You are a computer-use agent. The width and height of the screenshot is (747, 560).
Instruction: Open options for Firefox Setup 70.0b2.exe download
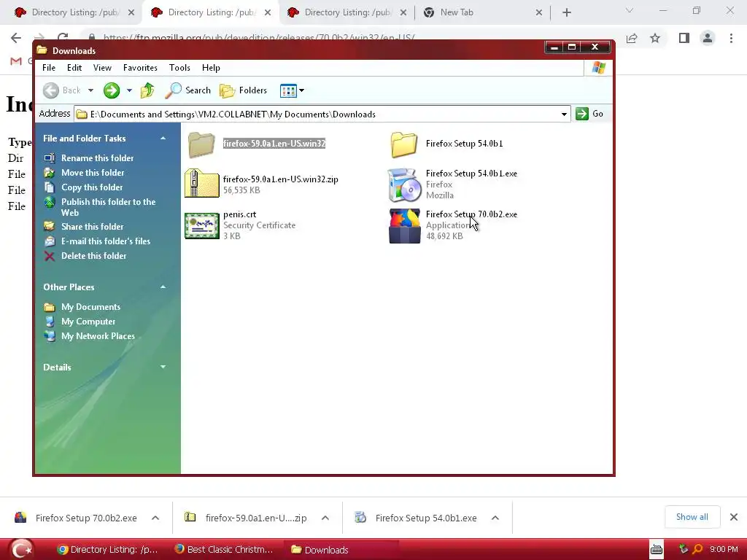[x=155, y=518]
